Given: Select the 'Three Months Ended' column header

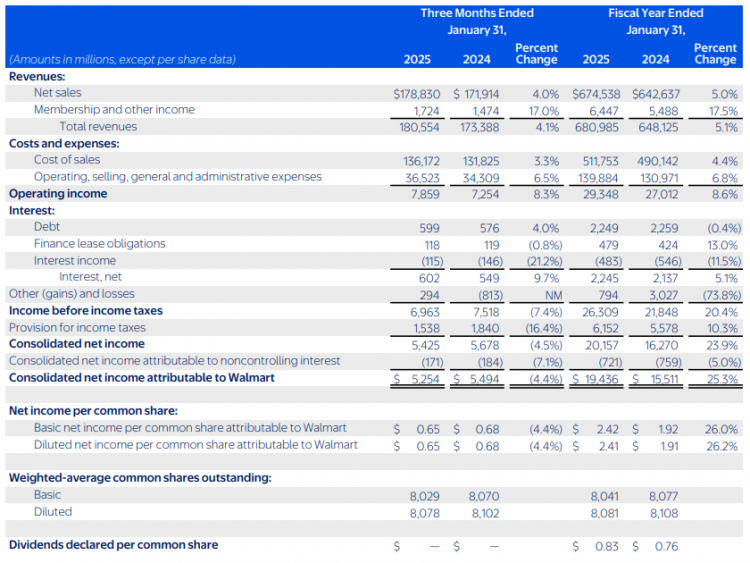Looking at the screenshot, I should pyautogui.click(x=477, y=13).
